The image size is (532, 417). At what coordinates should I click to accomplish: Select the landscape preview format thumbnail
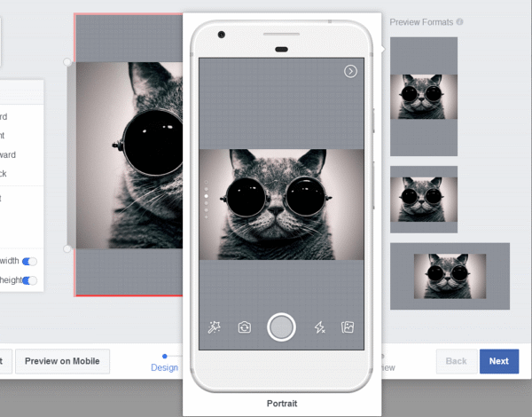click(450, 276)
